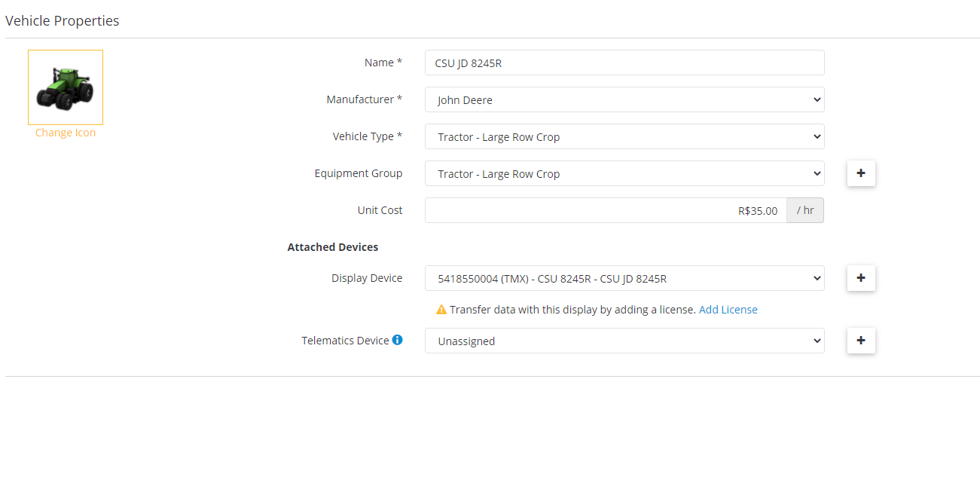Click the Telematics Device label text
Viewport: 980px width, 480px height.
point(345,341)
